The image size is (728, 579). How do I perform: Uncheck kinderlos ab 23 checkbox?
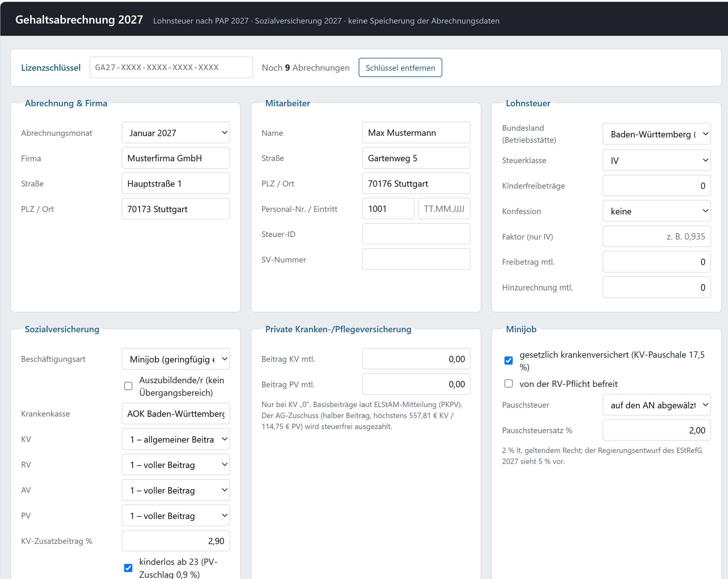[128, 567]
